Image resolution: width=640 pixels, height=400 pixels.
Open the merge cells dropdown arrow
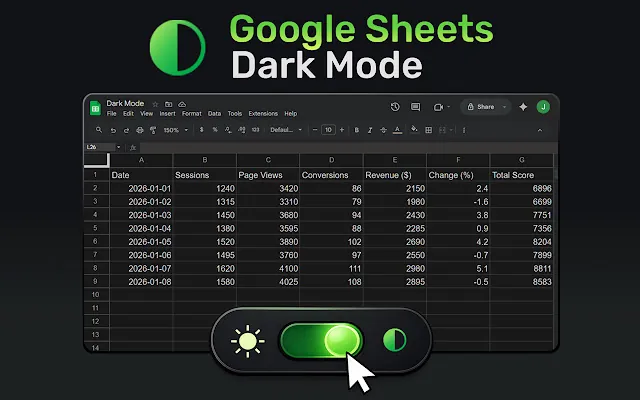point(451,130)
